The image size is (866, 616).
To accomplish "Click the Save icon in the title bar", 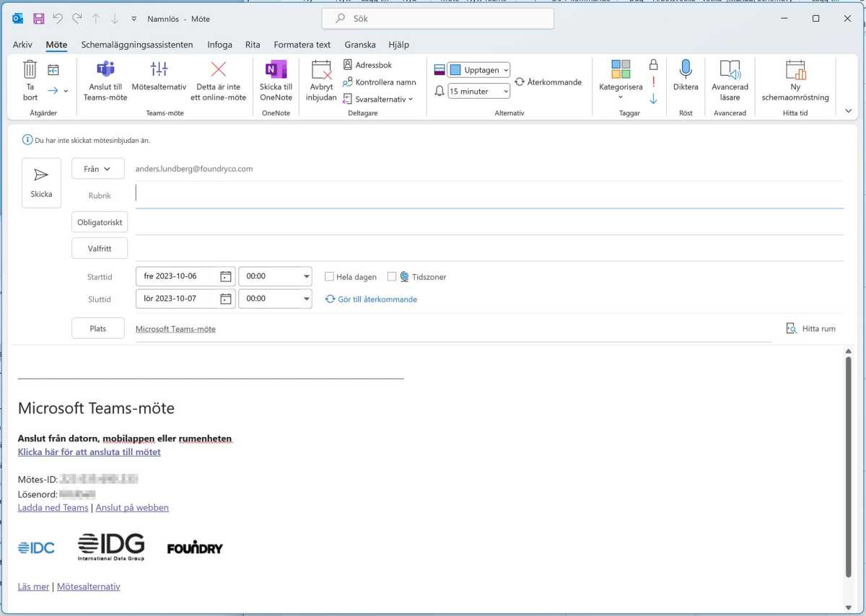I will (x=38, y=19).
